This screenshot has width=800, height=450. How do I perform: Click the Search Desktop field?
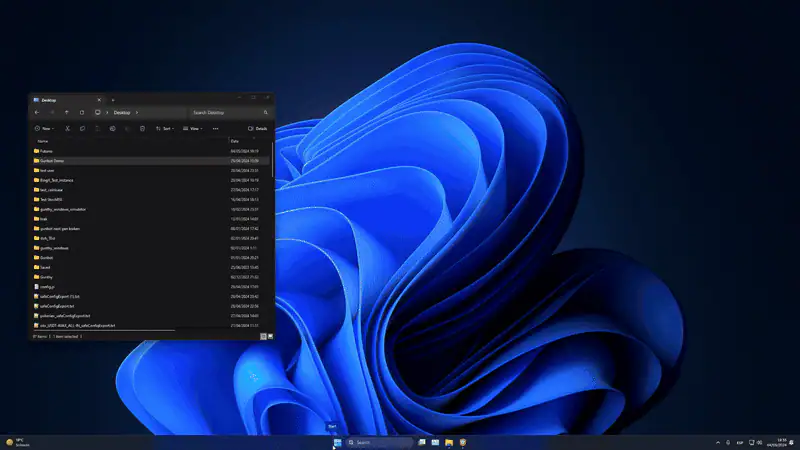point(230,112)
